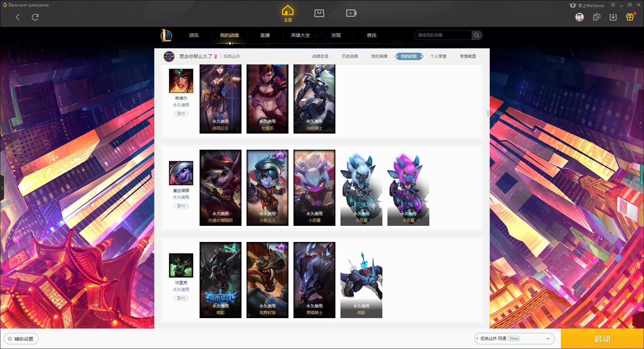Click the 35ms ping indicator
The image size is (644, 349).
[x=514, y=339]
